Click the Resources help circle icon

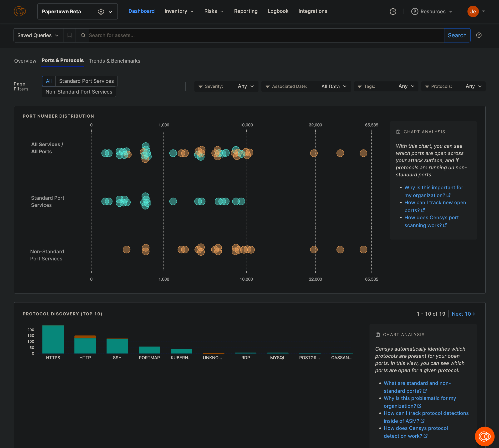point(414,12)
